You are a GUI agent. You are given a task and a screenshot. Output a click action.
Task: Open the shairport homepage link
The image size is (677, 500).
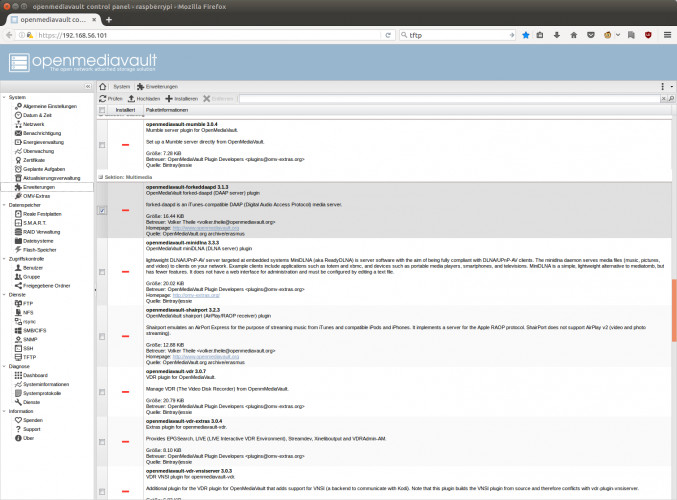pos(206,357)
